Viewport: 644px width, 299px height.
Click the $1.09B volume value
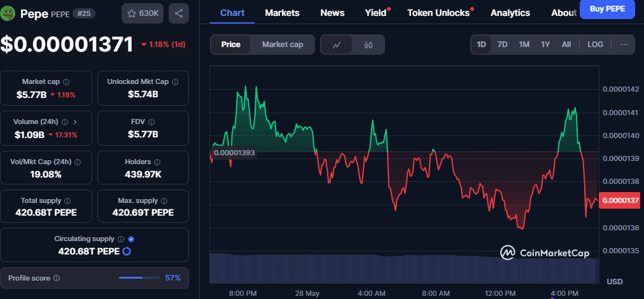point(29,135)
